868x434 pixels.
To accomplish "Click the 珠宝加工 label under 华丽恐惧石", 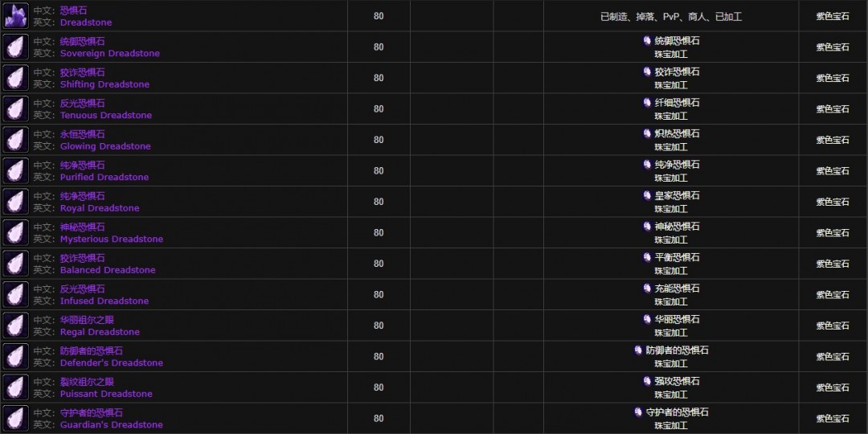I will coord(670,333).
